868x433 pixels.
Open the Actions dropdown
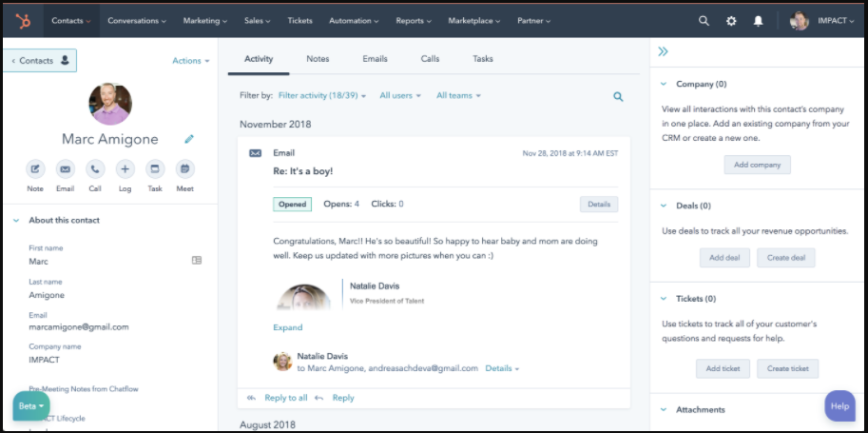click(191, 61)
